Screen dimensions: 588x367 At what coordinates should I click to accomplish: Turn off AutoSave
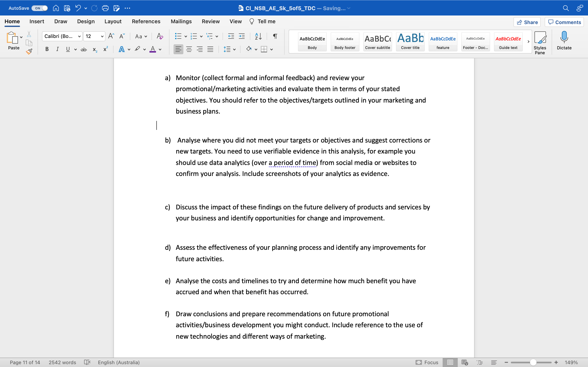39,8
